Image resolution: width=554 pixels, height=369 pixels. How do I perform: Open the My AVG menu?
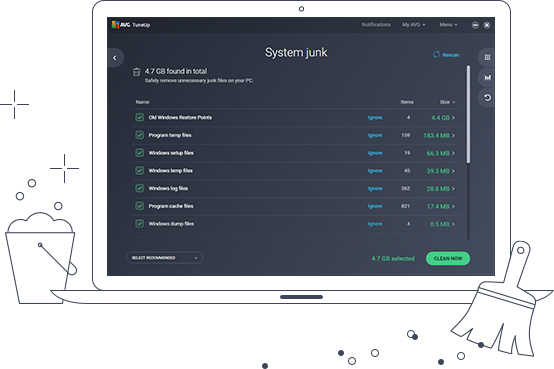(414, 25)
